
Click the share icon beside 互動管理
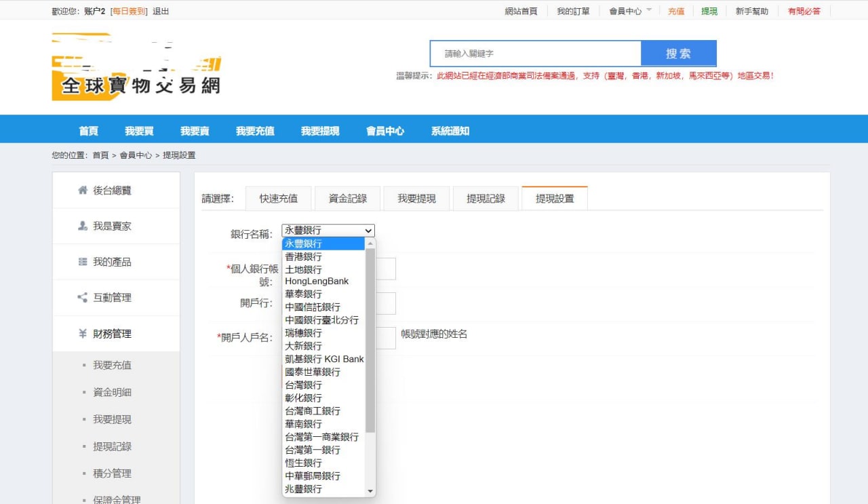[x=83, y=297]
